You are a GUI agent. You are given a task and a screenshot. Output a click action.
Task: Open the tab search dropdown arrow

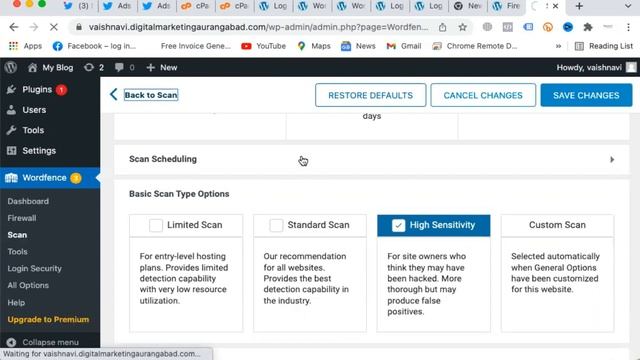(628, 6)
